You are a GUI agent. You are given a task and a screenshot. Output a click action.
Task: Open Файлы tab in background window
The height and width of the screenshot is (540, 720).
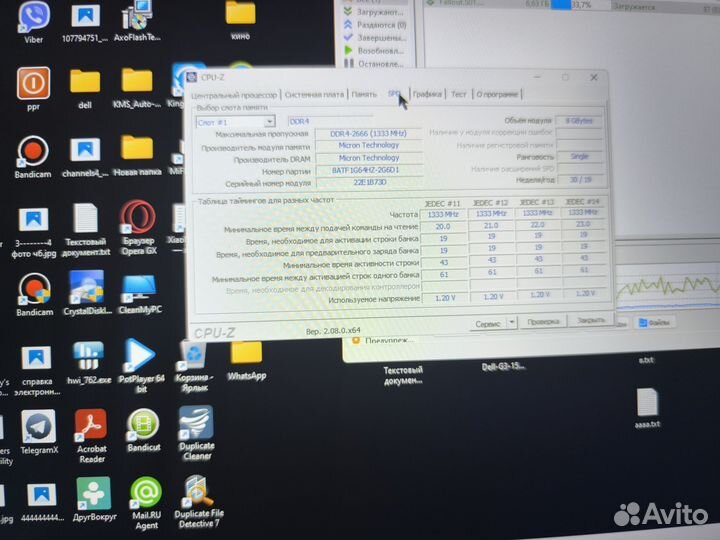(x=654, y=323)
